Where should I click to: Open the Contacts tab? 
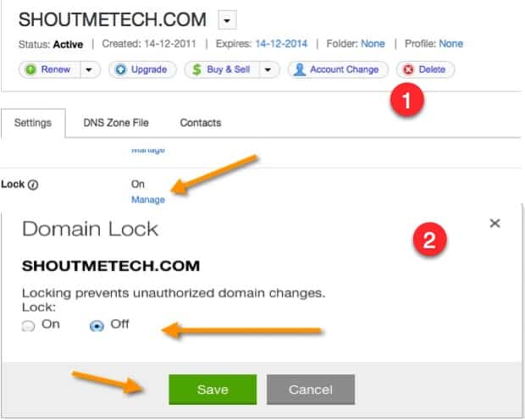pyautogui.click(x=201, y=123)
